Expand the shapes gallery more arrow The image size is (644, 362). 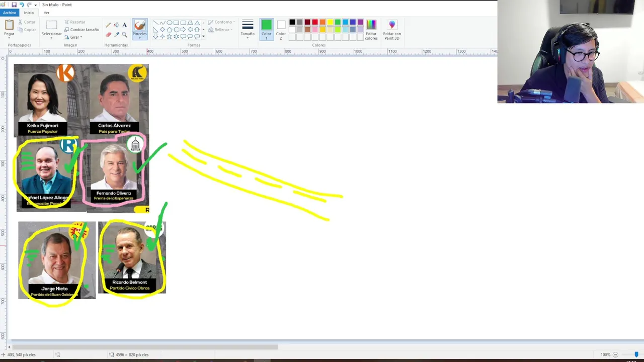coord(203,37)
